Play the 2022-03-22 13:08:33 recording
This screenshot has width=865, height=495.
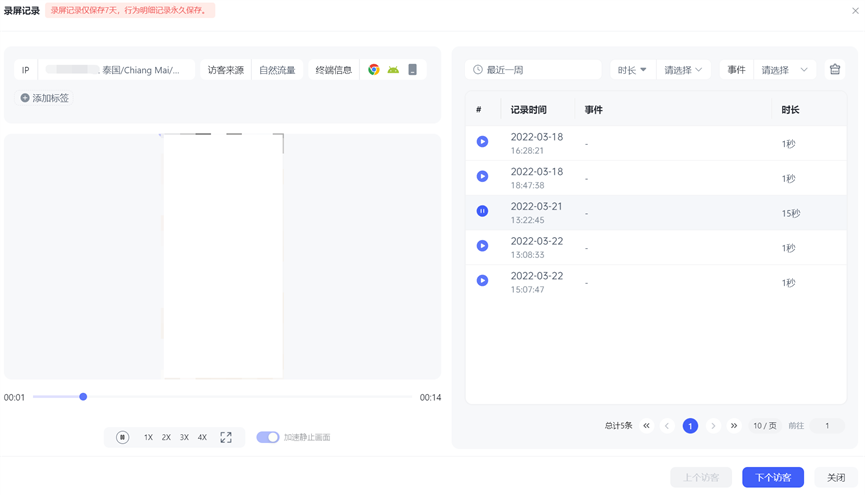tap(482, 246)
